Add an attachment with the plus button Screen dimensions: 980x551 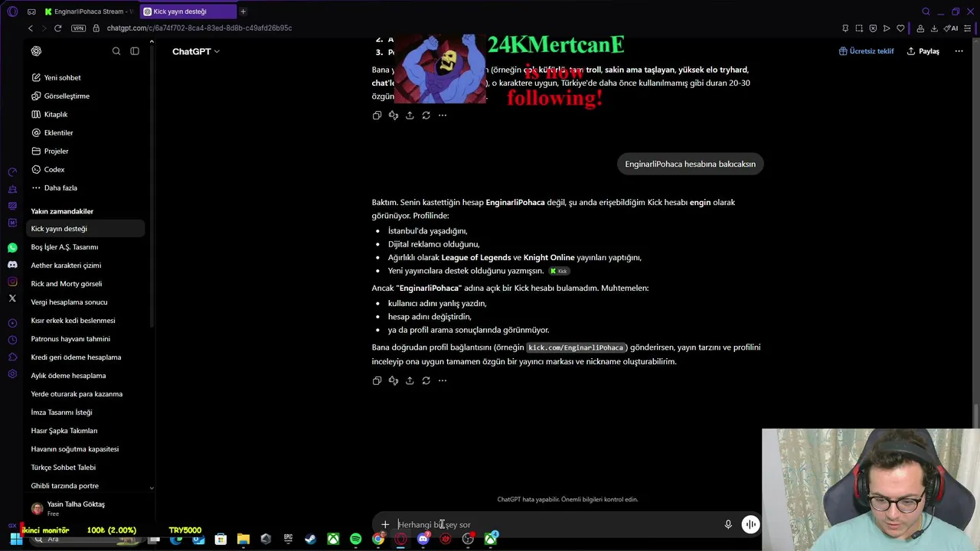385,524
